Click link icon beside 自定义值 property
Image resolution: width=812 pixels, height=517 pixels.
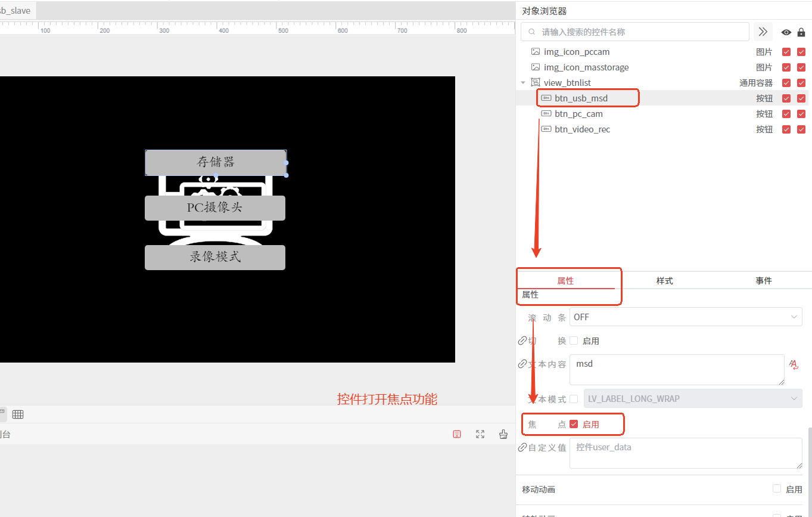[x=522, y=447]
